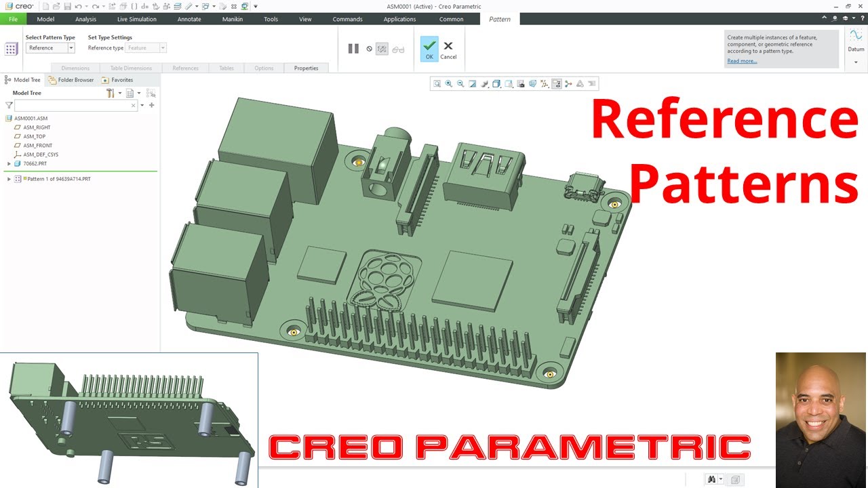Click the Model Tree settings hammer icon

pyautogui.click(x=110, y=93)
